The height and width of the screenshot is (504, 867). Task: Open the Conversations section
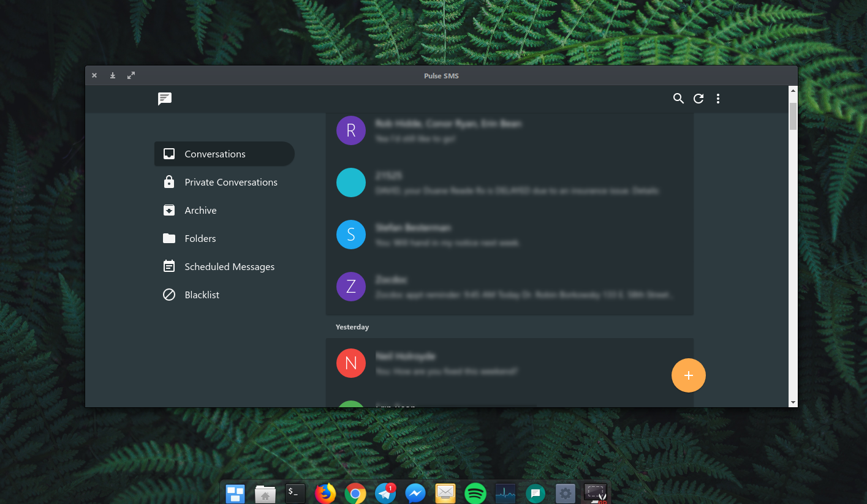(214, 154)
